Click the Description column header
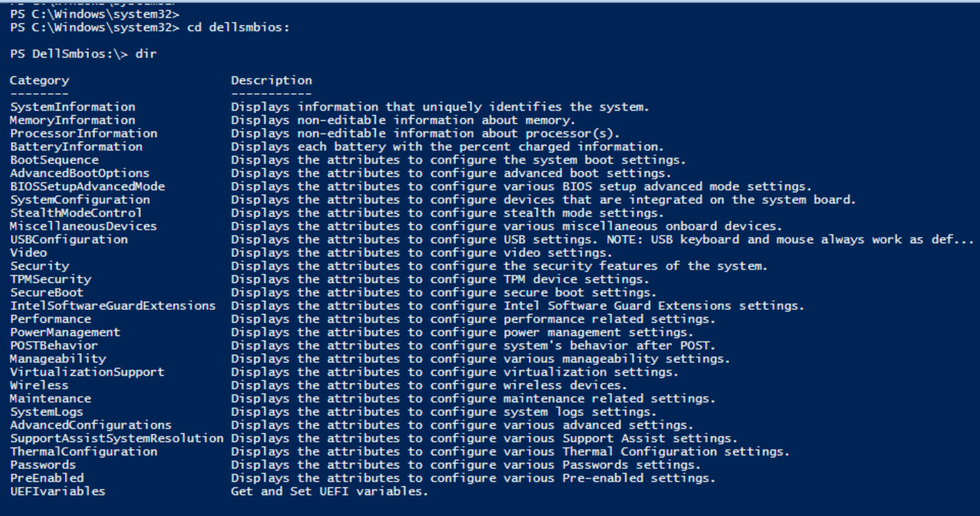Image resolution: width=980 pixels, height=516 pixels. (x=272, y=80)
